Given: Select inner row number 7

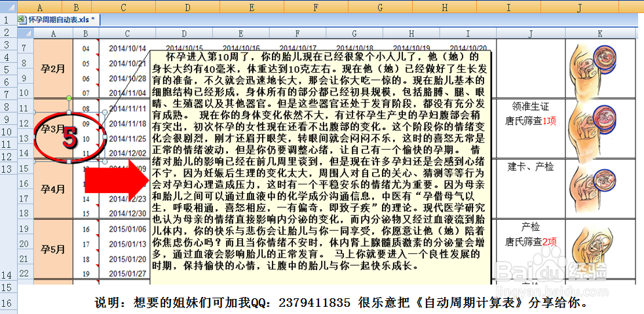Looking at the screenshot, I should [x=26, y=48].
